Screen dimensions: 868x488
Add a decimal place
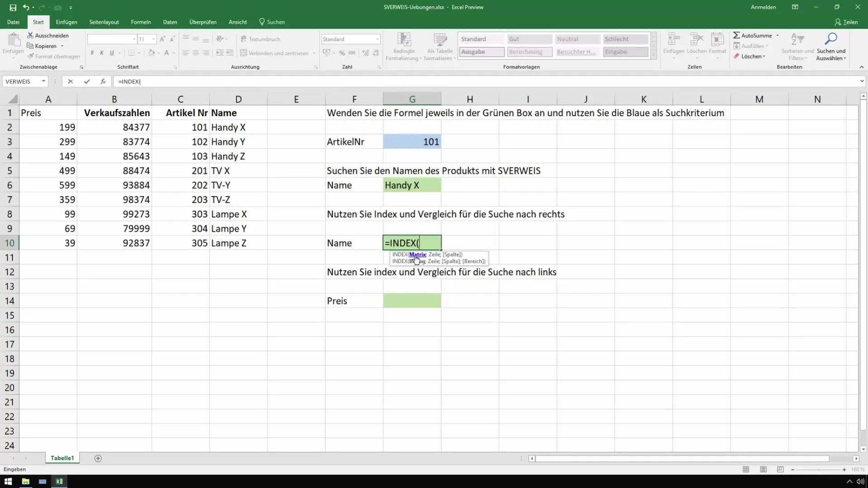click(x=365, y=53)
